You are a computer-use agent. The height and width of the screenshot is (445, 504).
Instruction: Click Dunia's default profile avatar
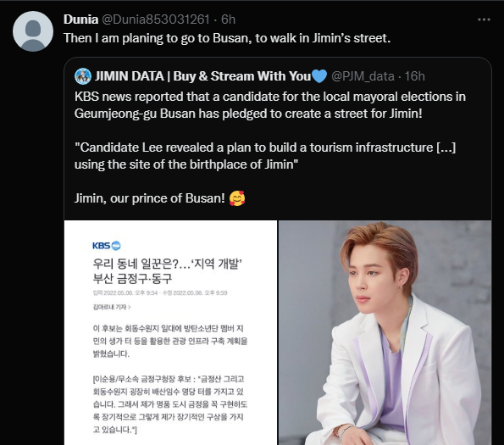pos(33,31)
